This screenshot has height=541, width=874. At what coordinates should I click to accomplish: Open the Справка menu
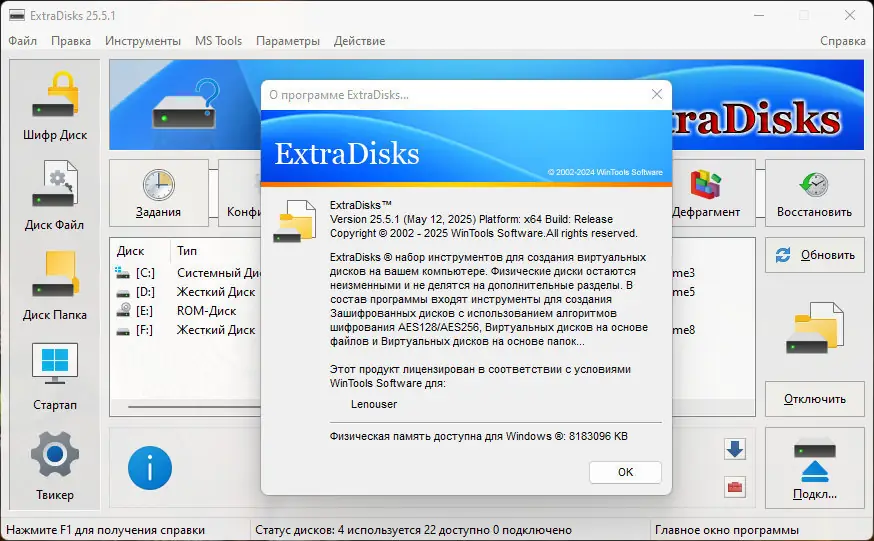842,41
